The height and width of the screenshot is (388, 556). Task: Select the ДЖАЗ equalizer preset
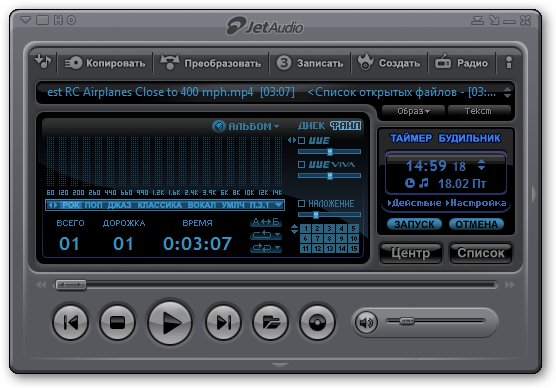tap(119, 205)
